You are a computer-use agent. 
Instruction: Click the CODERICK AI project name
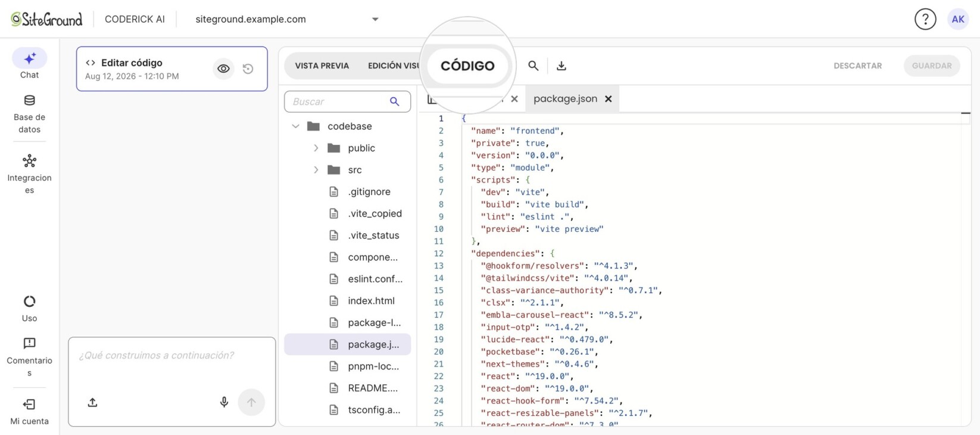coord(135,19)
